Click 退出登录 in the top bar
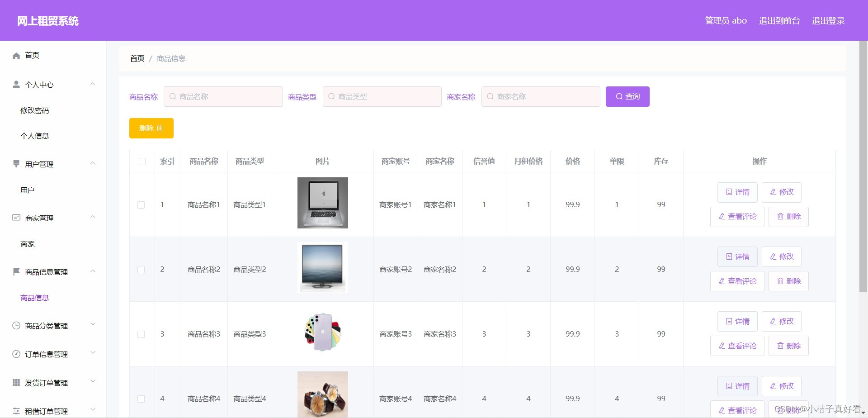The height and width of the screenshot is (418, 868). tap(828, 21)
